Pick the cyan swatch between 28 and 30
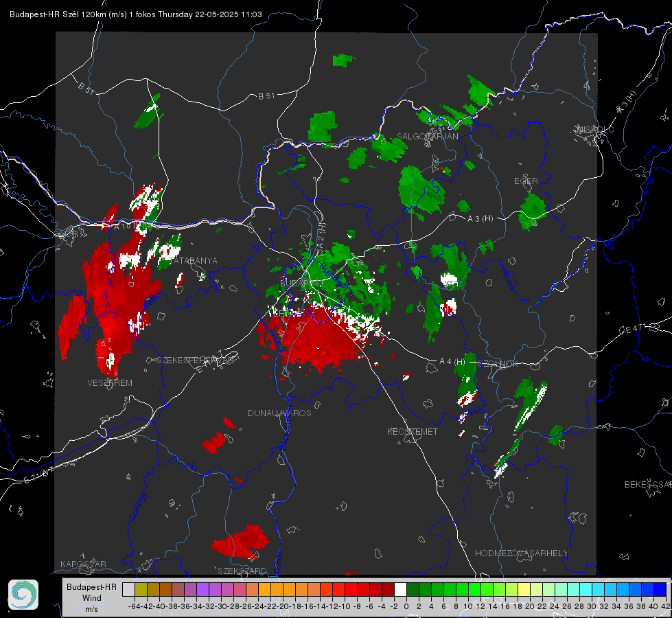The width and height of the screenshot is (672, 618). pyautogui.click(x=586, y=589)
